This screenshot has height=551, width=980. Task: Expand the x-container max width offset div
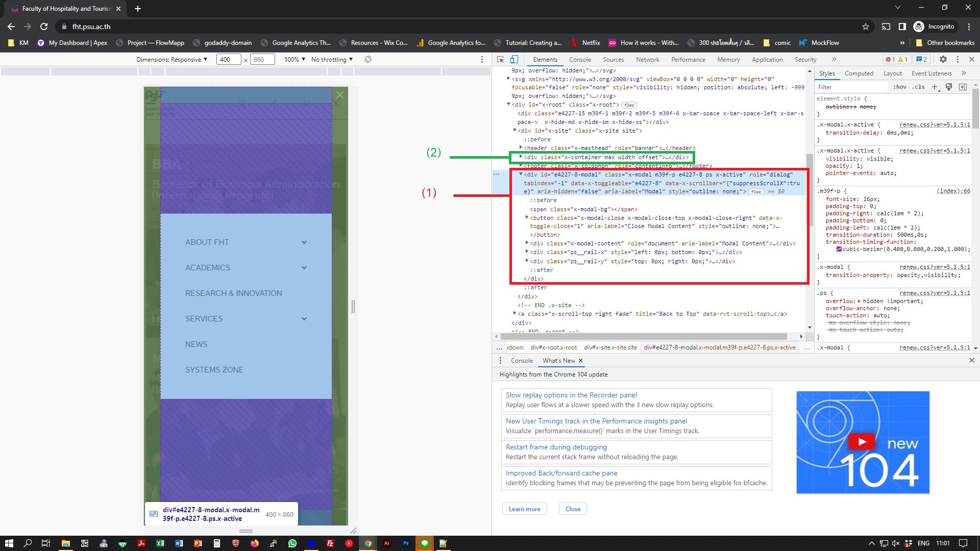pos(521,157)
